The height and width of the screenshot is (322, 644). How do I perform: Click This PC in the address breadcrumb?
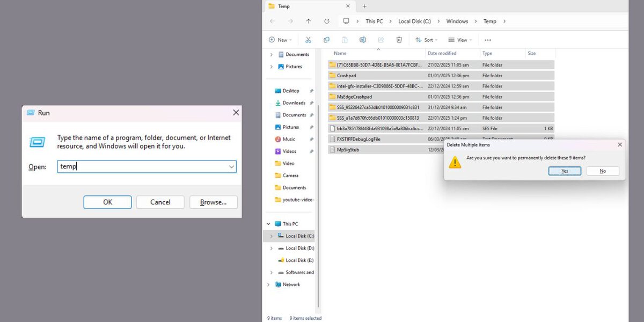point(374,21)
